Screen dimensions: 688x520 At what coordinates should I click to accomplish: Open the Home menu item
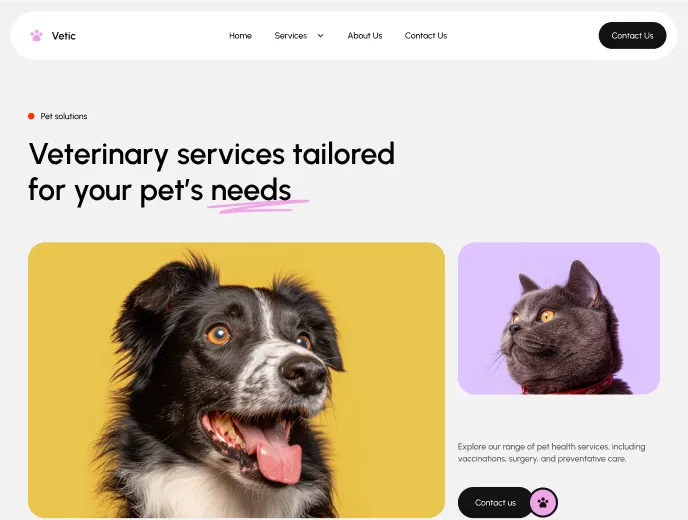240,36
